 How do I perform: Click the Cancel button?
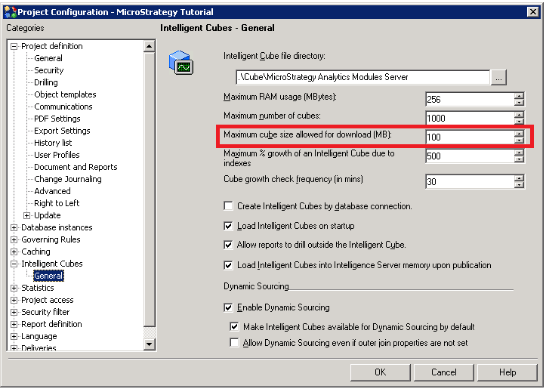[x=444, y=372]
